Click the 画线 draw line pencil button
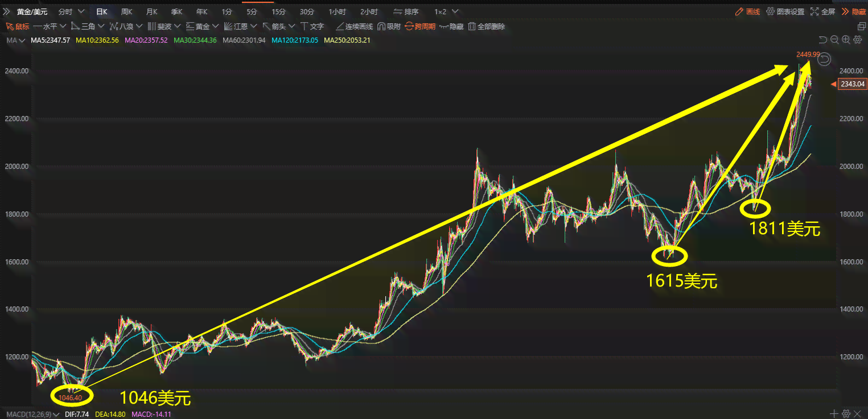 point(747,11)
